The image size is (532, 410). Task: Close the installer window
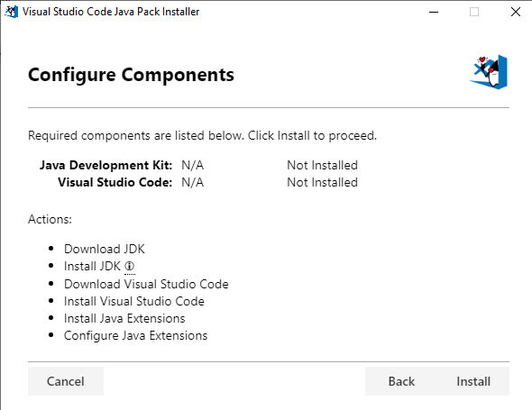516,12
